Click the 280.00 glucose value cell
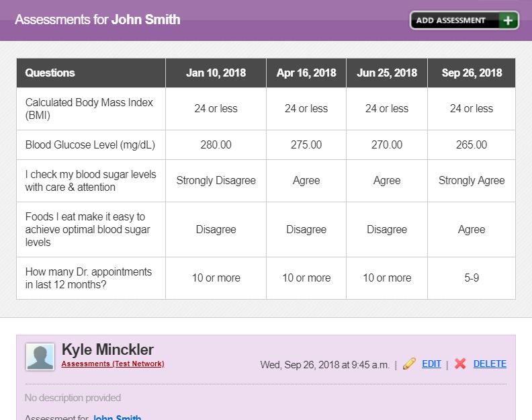The image size is (532, 420). (216, 144)
